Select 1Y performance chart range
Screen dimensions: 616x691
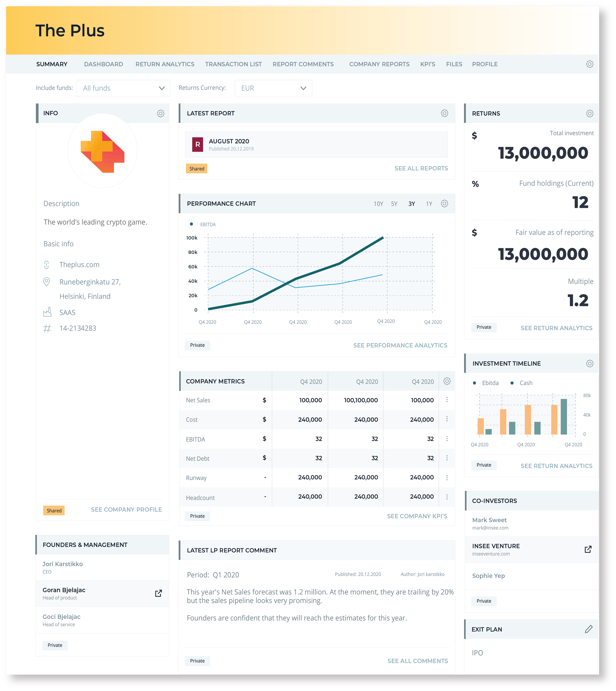point(429,204)
